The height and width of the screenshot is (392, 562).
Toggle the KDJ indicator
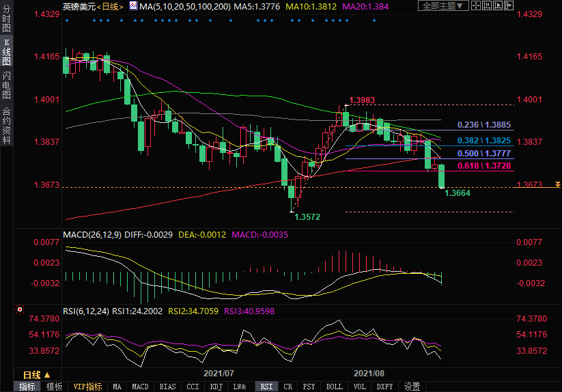216,387
